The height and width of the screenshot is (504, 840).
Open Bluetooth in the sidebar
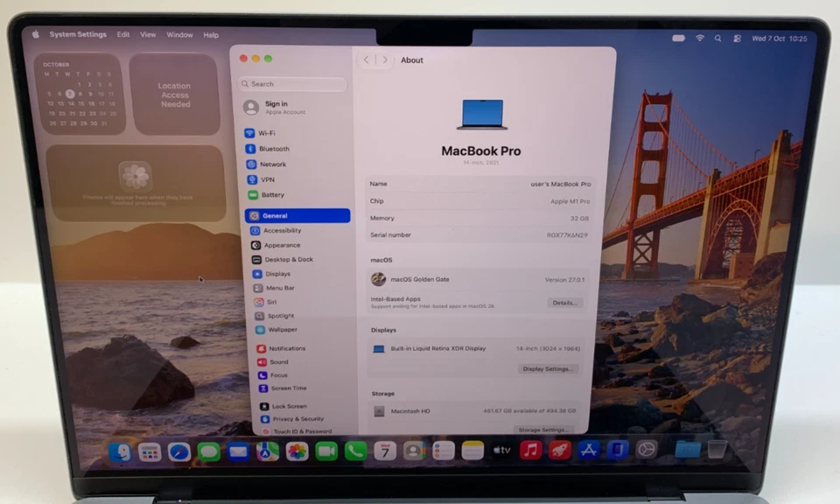[268, 149]
